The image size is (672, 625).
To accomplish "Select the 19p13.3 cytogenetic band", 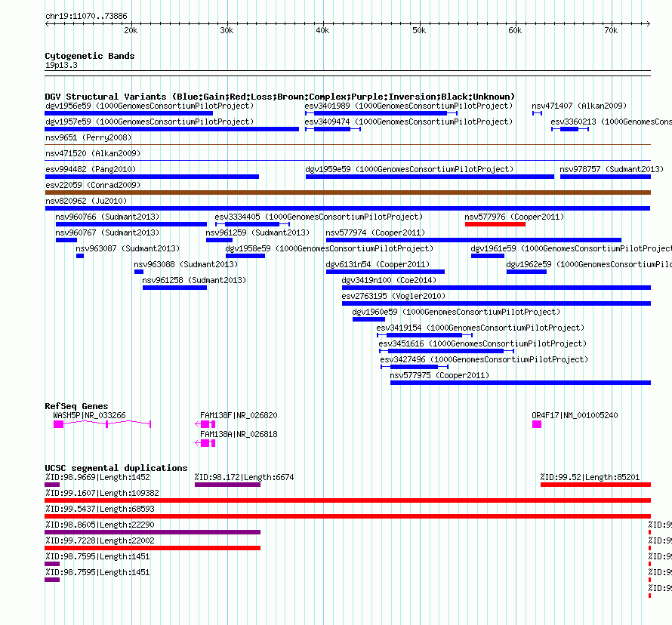I will pos(347,73).
